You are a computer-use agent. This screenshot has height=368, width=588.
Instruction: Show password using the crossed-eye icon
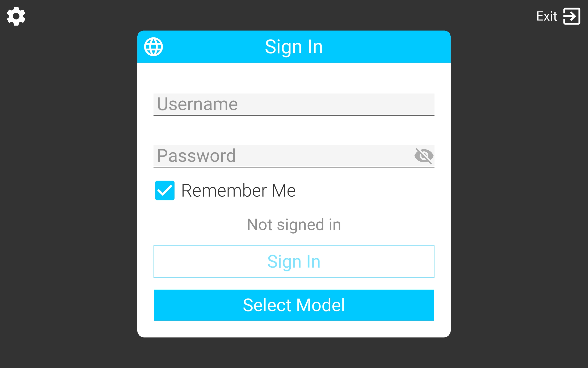(424, 156)
